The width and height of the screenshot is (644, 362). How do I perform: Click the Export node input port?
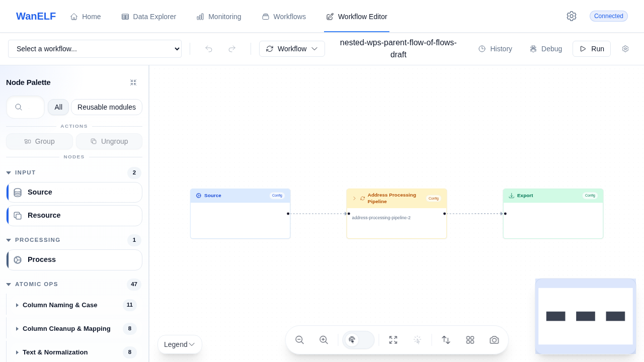(505, 214)
